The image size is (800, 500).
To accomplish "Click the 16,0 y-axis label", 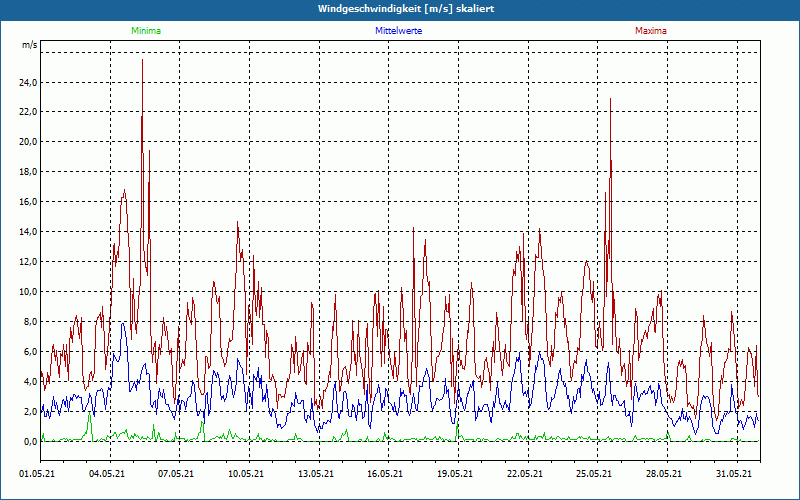I will pyautogui.click(x=28, y=202).
